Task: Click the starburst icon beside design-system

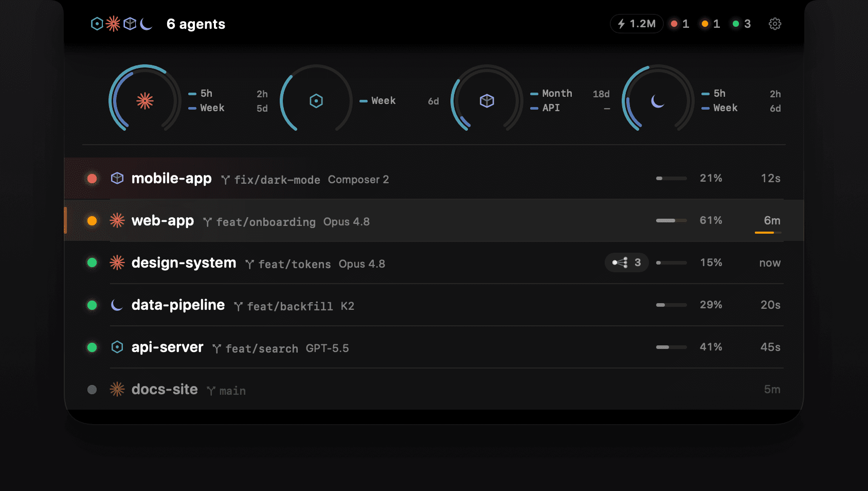Action: click(x=117, y=262)
